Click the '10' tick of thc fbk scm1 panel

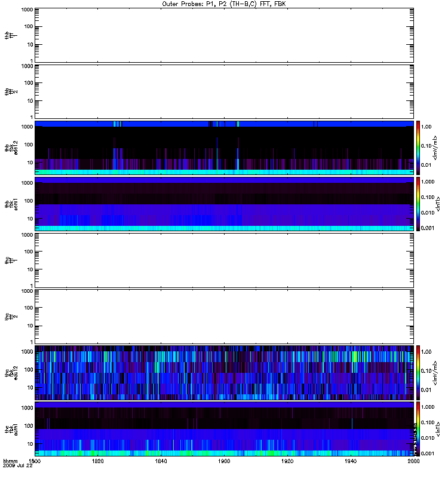(30, 444)
